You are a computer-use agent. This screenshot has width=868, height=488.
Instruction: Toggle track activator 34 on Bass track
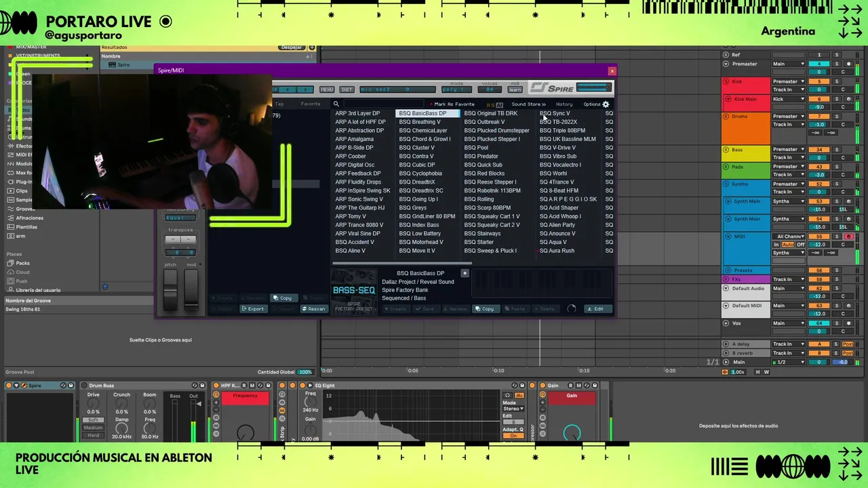pos(819,150)
